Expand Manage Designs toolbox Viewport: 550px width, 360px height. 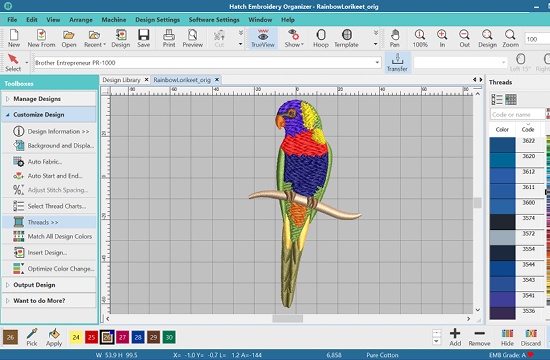pos(49,99)
